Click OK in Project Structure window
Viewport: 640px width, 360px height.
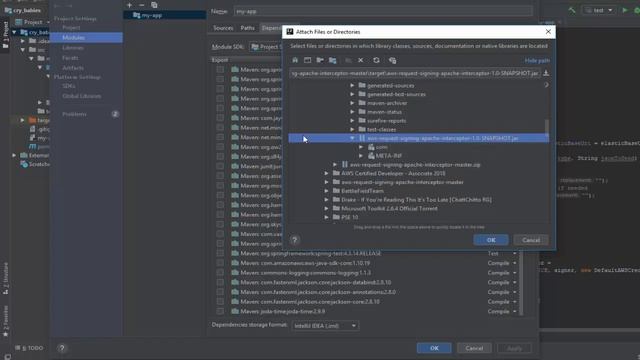coord(434,348)
